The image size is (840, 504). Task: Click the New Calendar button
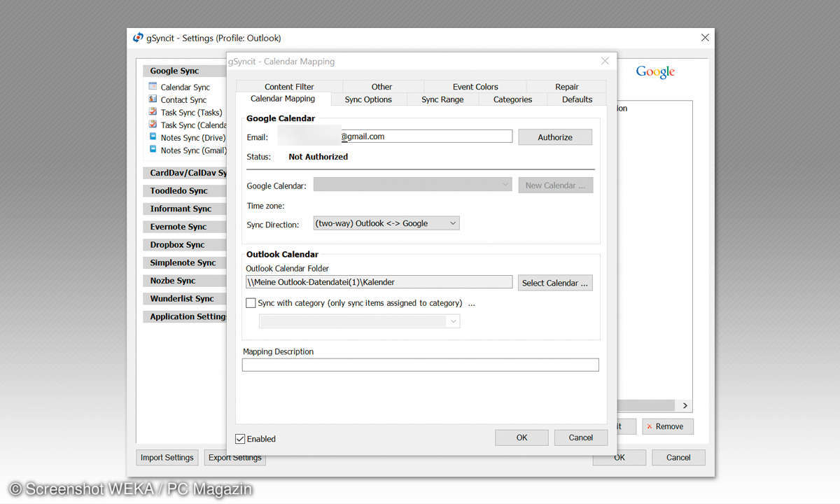556,185
